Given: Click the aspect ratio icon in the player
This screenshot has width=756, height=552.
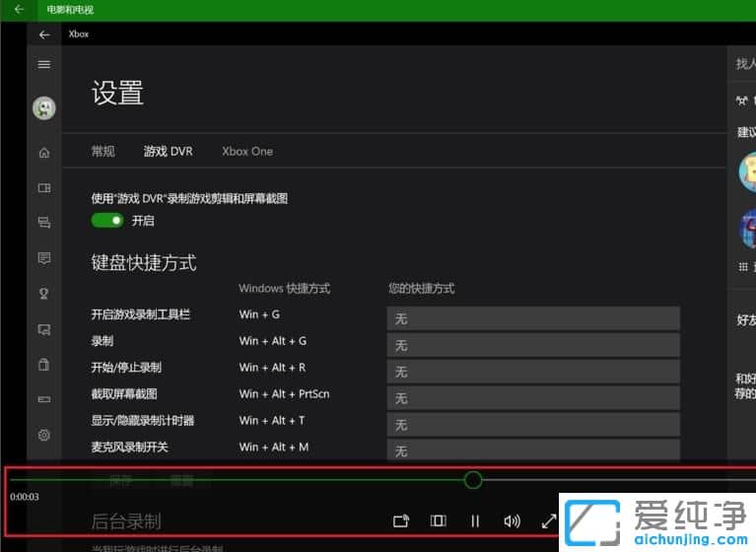Looking at the screenshot, I should tap(439, 520).
